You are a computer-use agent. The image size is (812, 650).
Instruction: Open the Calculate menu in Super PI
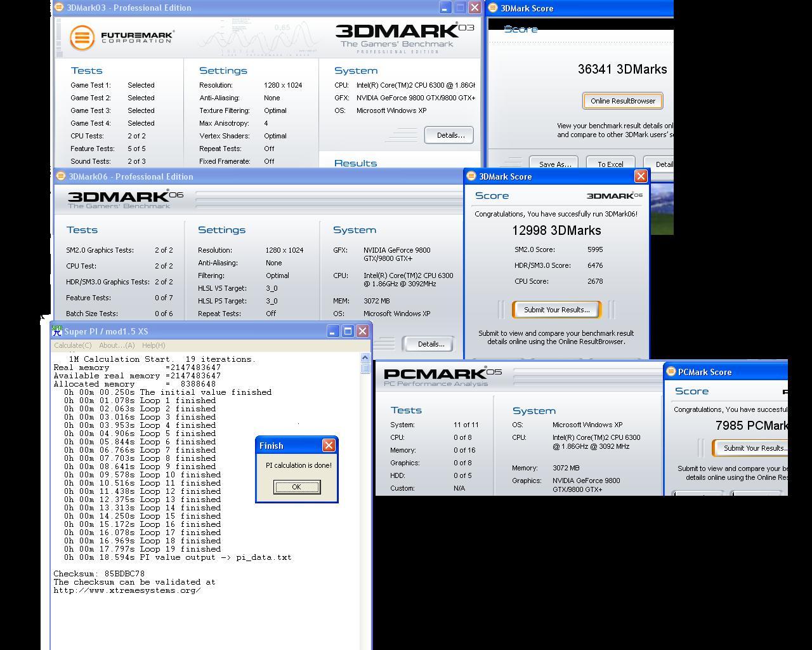point(72,345)
